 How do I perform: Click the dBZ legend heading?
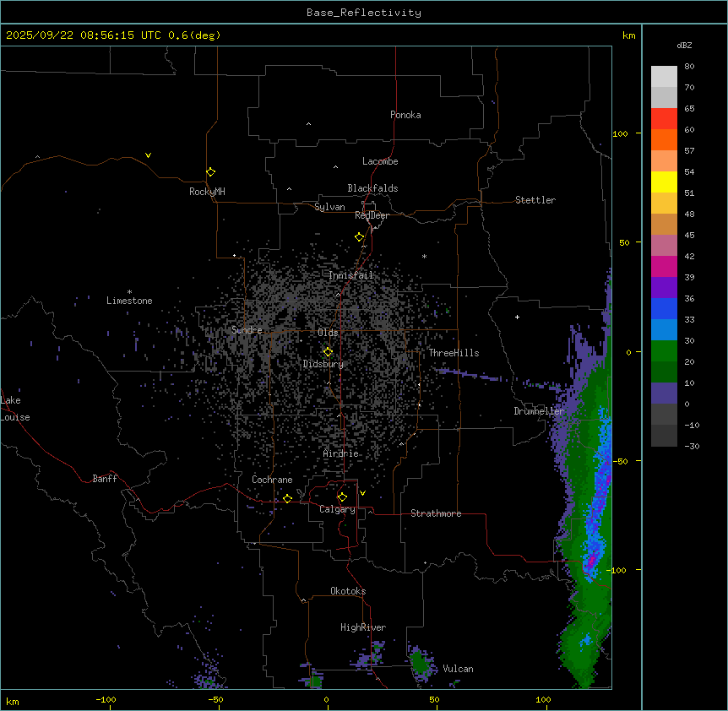pos(684,45)
